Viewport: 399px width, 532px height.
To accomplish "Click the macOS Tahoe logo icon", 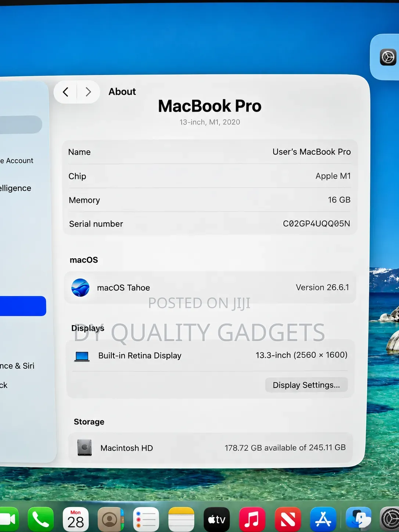I will (x=80, y=288).
